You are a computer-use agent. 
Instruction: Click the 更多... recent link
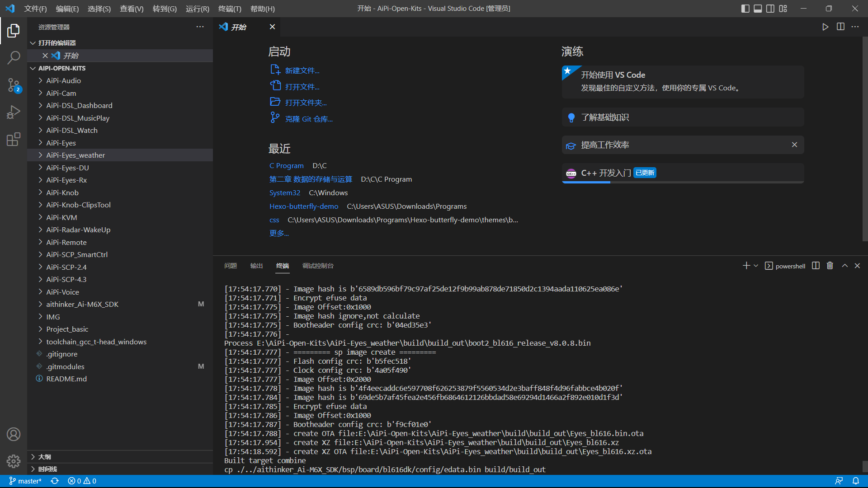coord(279,233)
